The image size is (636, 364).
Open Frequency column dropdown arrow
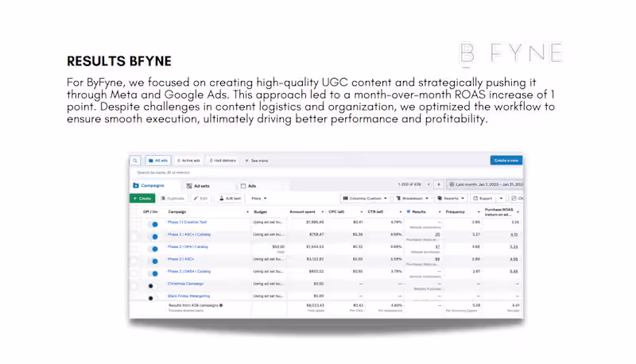[x=479, y=212]
